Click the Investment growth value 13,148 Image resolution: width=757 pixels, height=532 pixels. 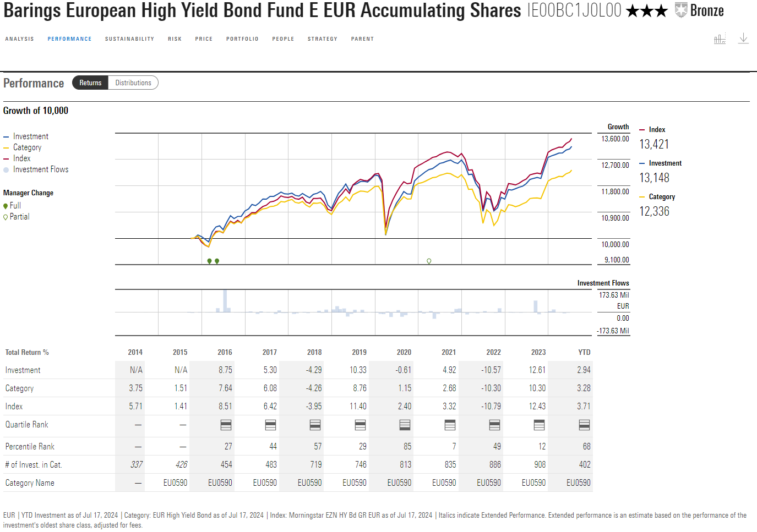point(654,178)
